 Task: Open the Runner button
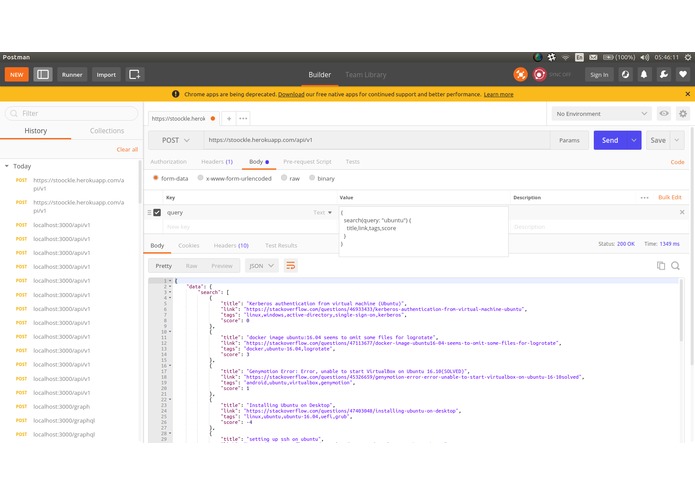pos(72,74)
